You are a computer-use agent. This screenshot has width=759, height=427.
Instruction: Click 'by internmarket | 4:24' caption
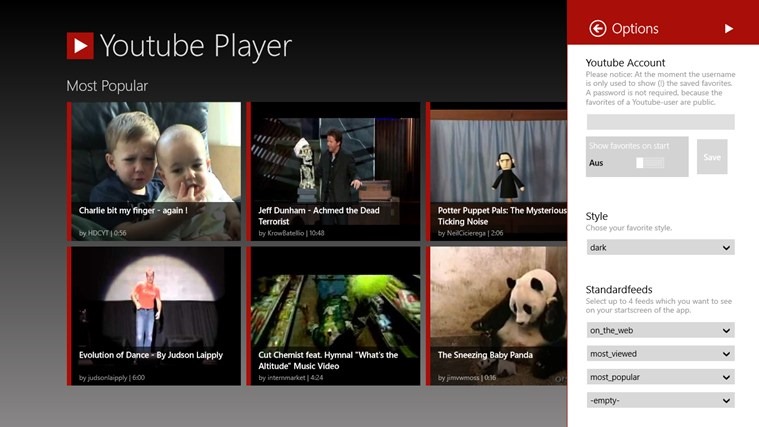click(291, 378)
